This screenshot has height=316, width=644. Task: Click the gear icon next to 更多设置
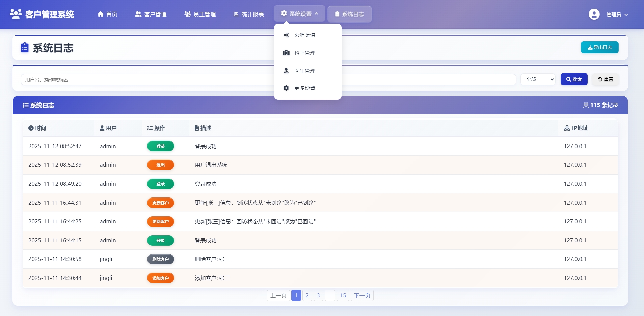coord(286,88)
